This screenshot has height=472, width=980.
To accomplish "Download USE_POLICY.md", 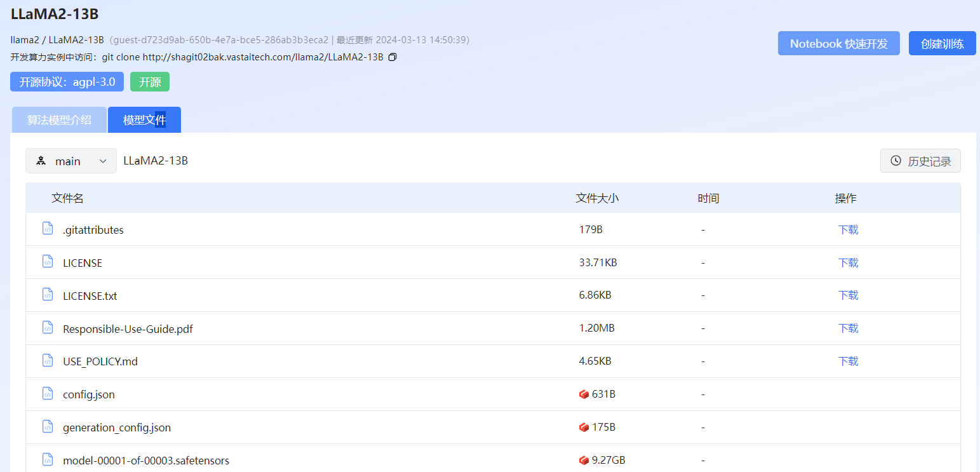I will 848,361.
